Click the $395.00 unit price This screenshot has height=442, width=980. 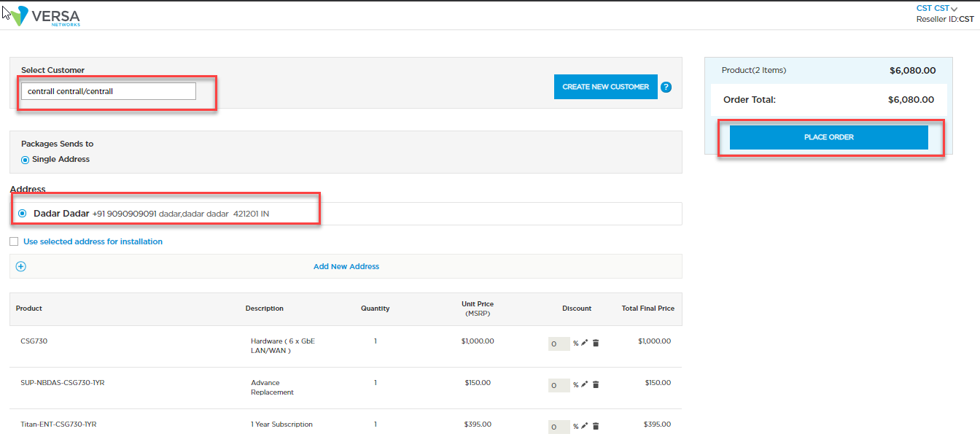(478, 424)
